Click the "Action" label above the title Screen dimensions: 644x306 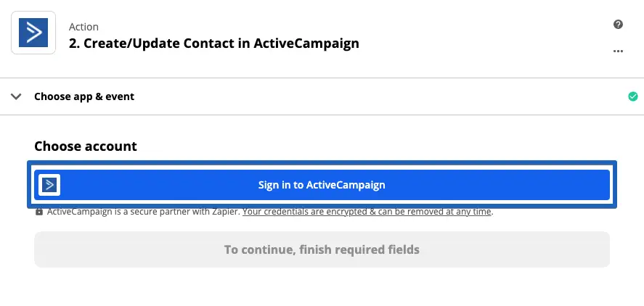pyautogui.click(x=83, y=27)
